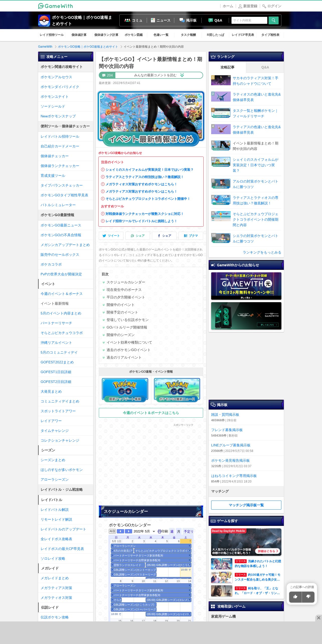Image resolution: width=322 pixels, height=644 pixels.
Task: Jump to 平日の夕方開催イベント in contents
Action: 126,297
